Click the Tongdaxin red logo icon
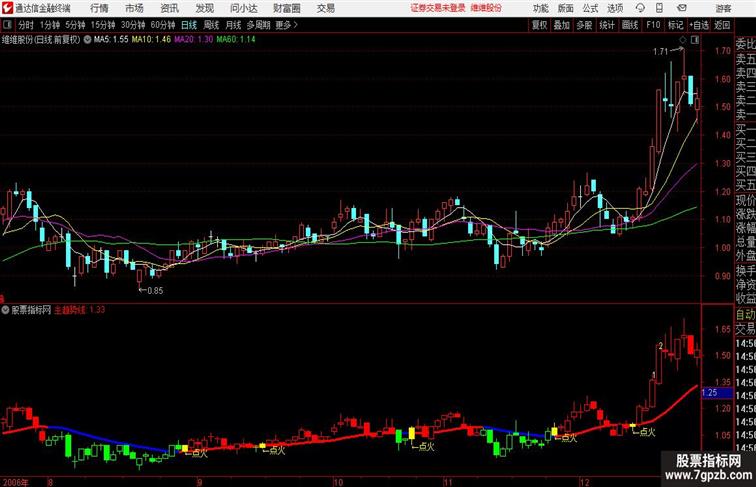This screenshot has height=487, width=756. 8,8
